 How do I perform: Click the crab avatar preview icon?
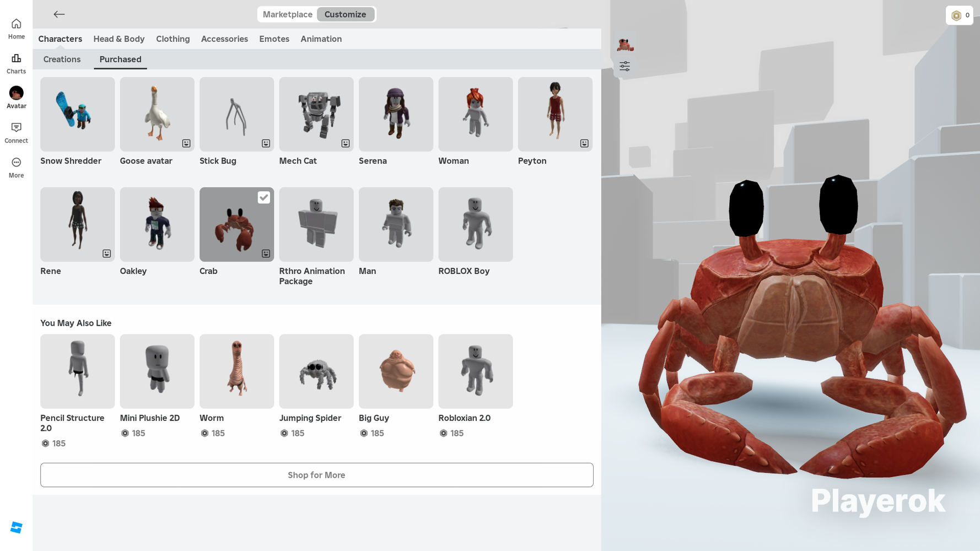[x=624, y=44]
